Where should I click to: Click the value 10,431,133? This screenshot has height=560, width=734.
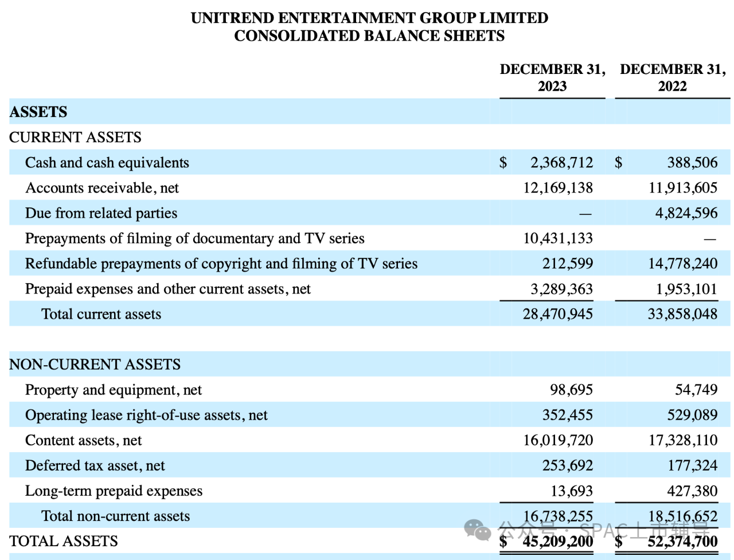(558, 238)
